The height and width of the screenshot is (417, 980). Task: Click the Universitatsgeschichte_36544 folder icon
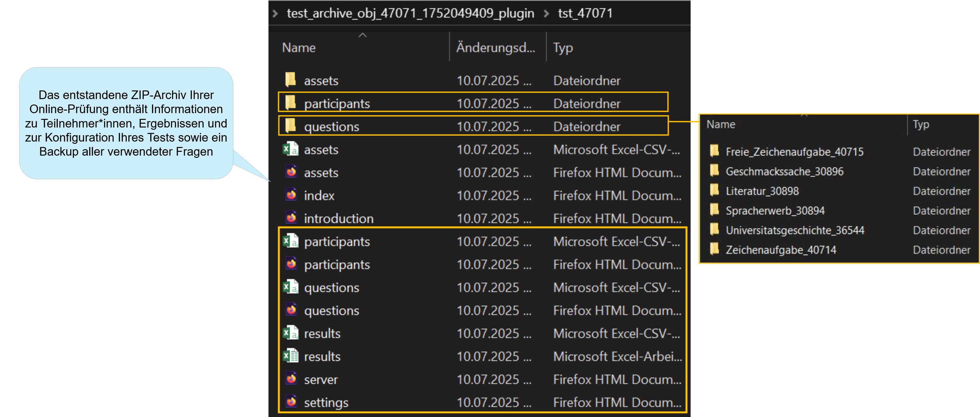(x=714, y=229)
